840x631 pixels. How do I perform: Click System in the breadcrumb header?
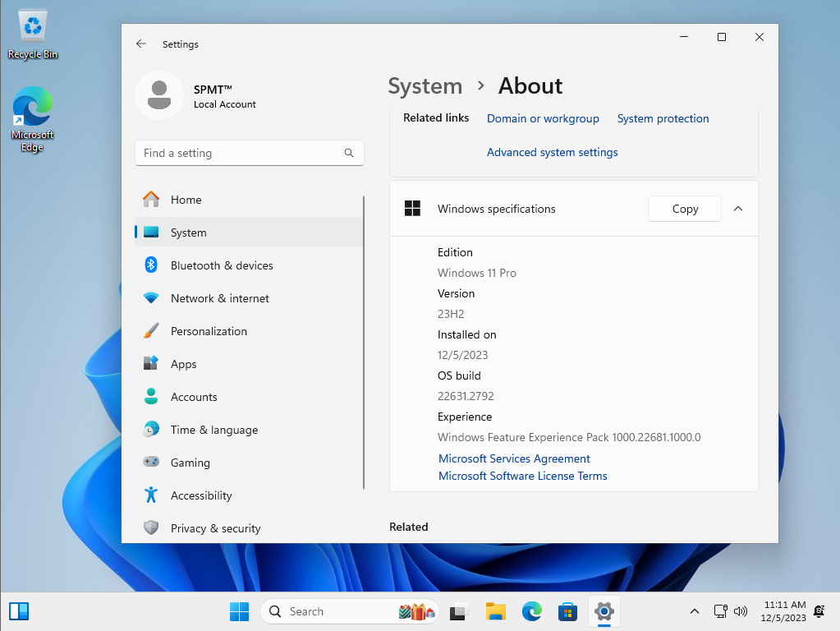coord(425,85)
